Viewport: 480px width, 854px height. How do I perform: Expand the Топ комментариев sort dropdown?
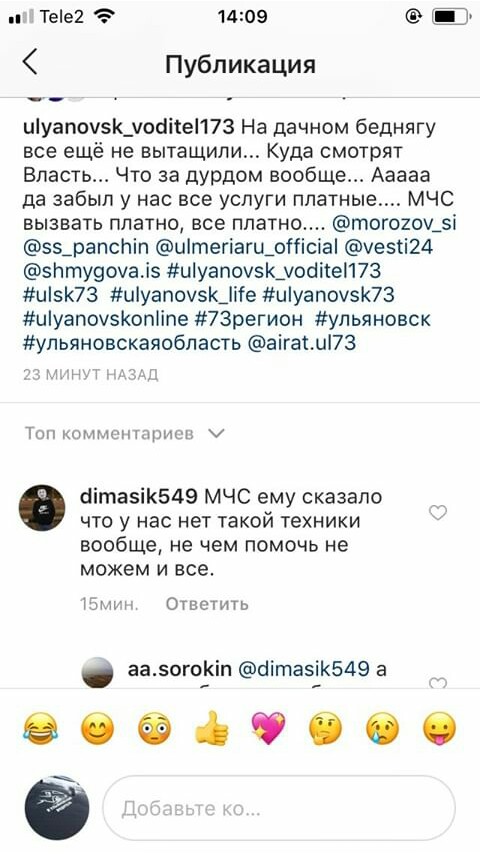(125, 434)
